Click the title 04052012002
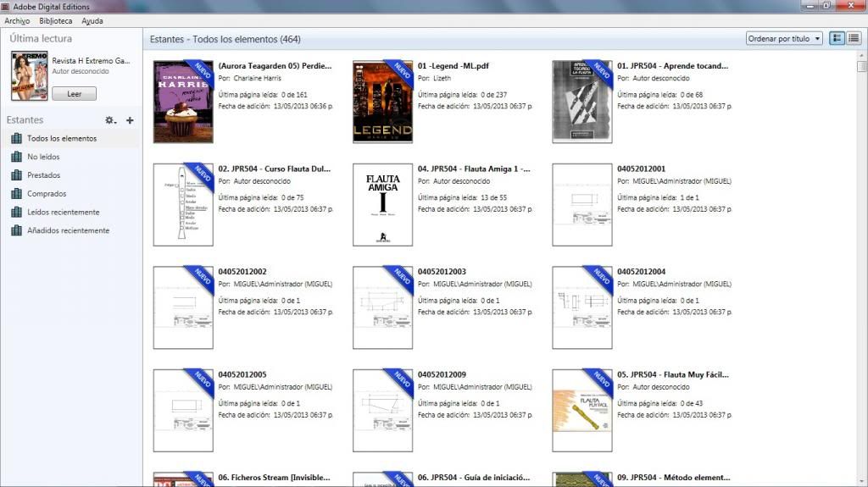Viewport: 868px width, 487px height. coord(242,272)
